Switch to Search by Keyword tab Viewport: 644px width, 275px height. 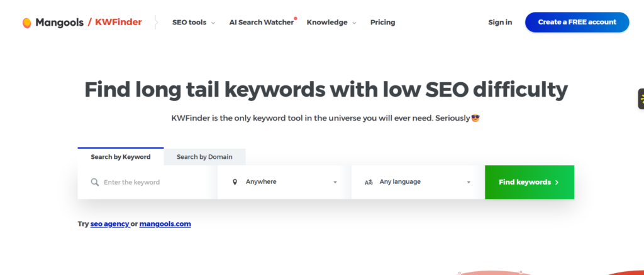tap(120, 157)
